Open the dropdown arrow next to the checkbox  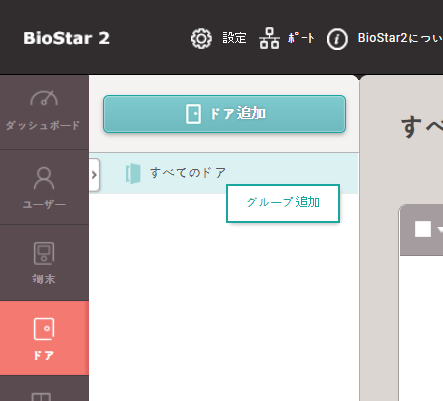pos(440,229)
